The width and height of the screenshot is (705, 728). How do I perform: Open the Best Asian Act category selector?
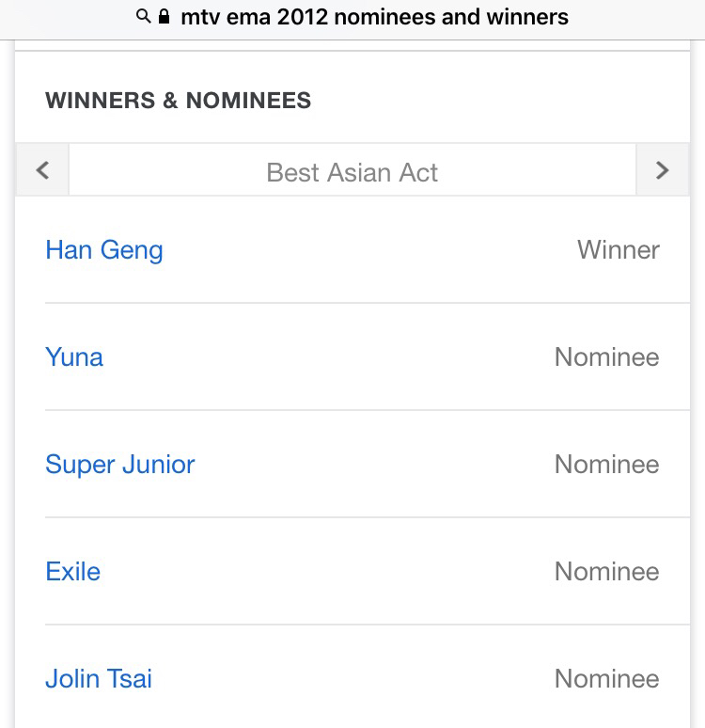click(x=352, y=172)
